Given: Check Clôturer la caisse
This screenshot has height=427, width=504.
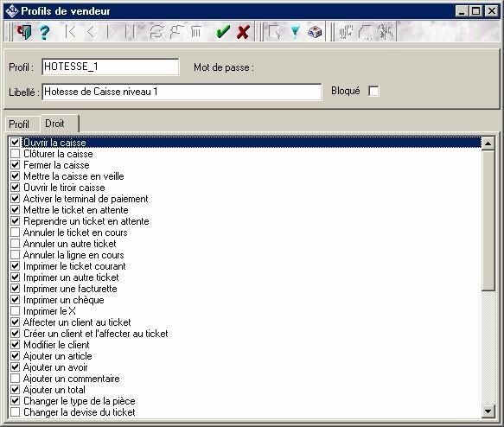Looking at the screenshot, I should click(x=15, y=154).
